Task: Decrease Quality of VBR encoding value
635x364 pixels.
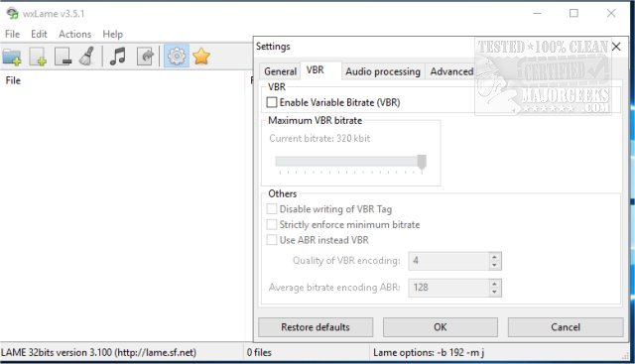Action: point(494,265)
